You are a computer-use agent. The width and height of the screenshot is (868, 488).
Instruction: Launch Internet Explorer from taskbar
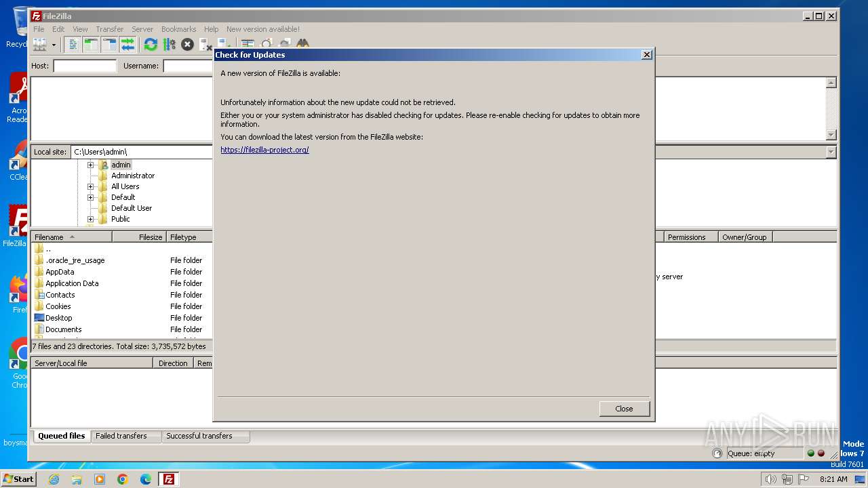click(x=54, y=479)
